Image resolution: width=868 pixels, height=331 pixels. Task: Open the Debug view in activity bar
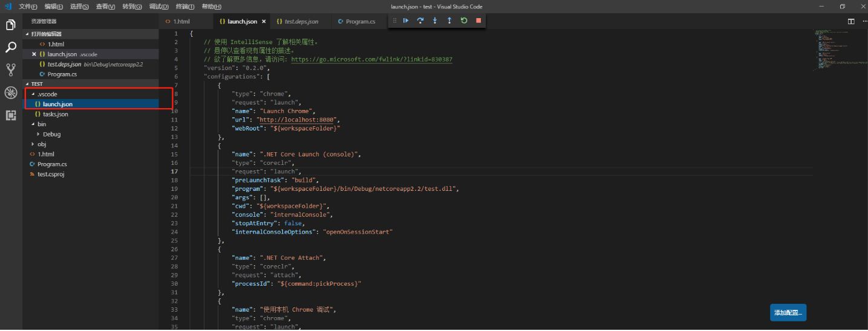coord(10,92)
